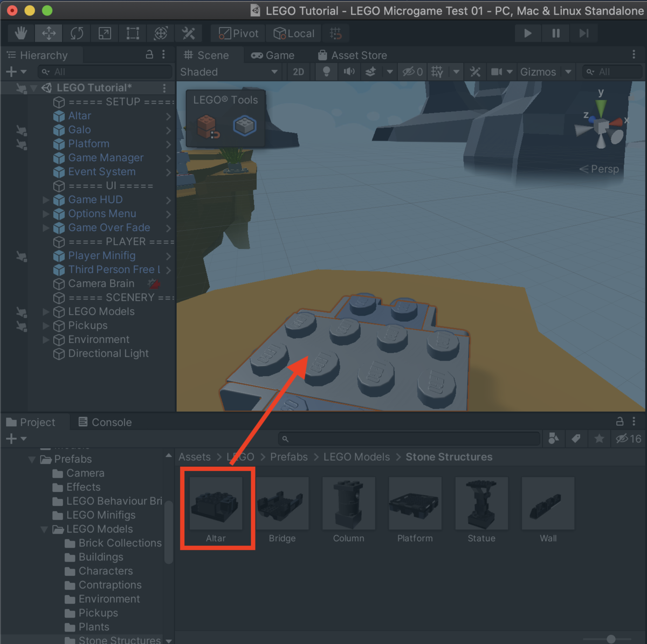The width and height of the screenshot is (647, 644).
Task: Collapse Prefabs folder in Project
Action: (32, 459)
